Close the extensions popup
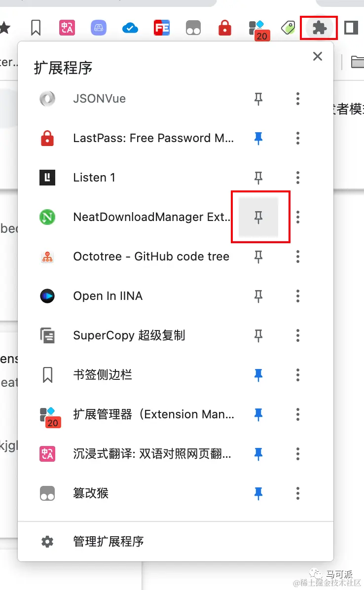Screen dimensions: 364x590 pos(318,56)
